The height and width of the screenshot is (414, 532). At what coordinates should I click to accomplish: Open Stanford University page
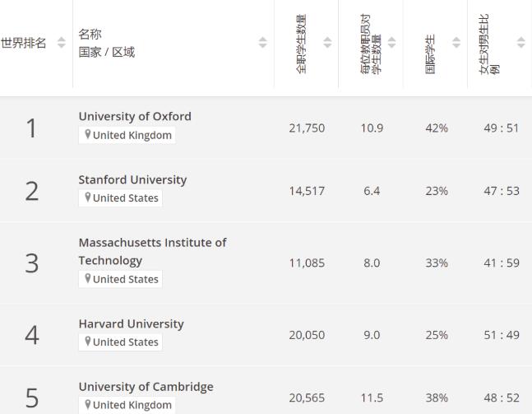tap(132, 179)
